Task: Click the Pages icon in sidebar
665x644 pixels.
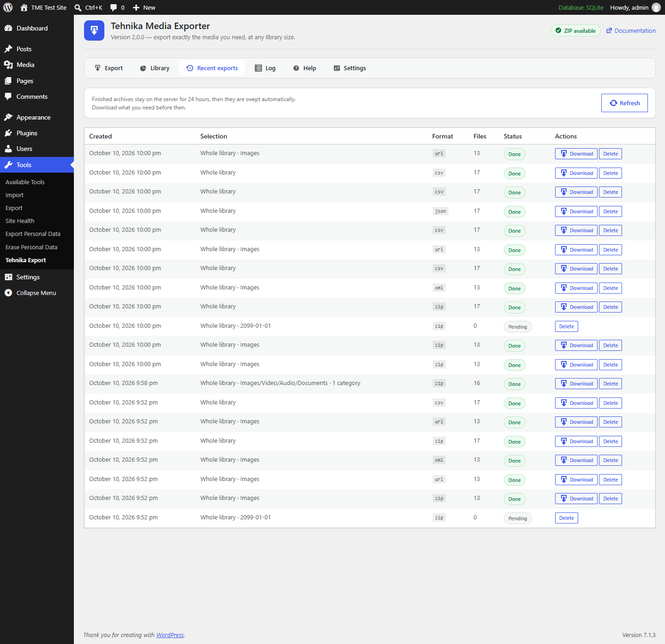Action: (8, 81)
